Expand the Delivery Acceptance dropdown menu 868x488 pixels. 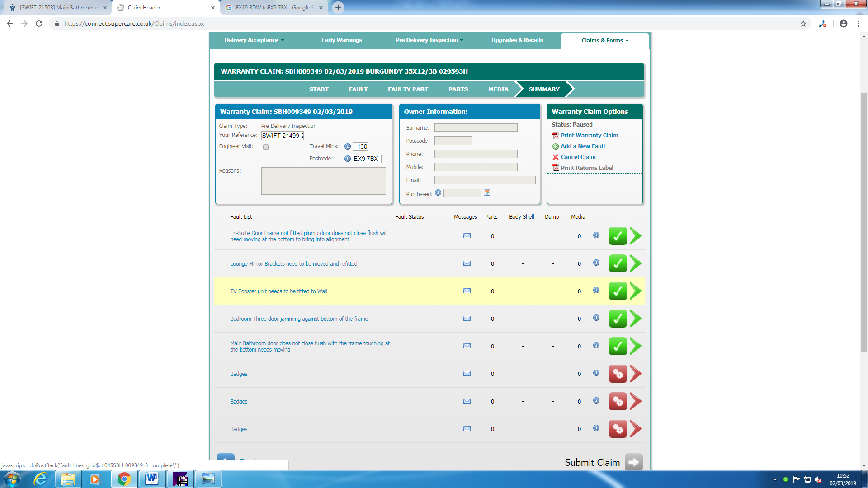click(x=254, y=40)
